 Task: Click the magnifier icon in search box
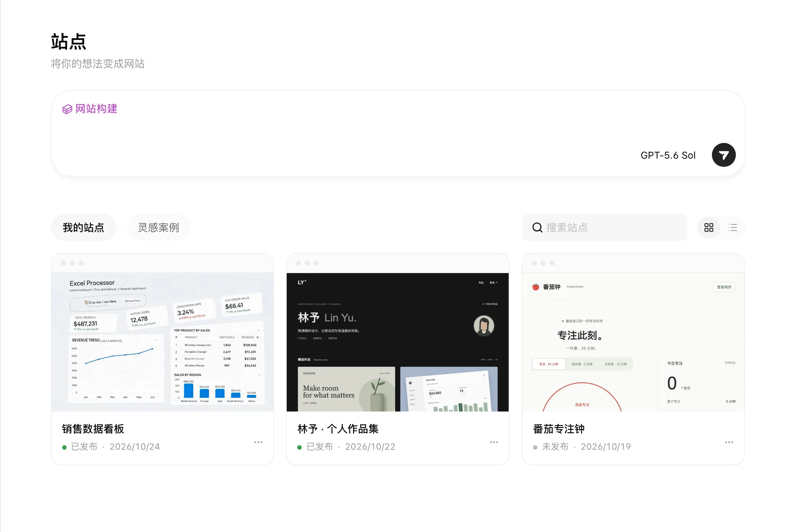(537, 227)
